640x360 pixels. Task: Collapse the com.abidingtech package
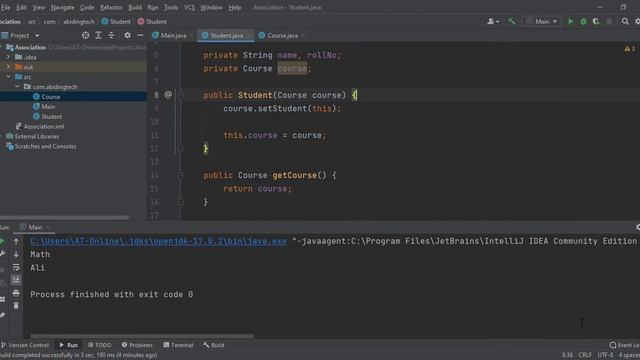(17, 87)
